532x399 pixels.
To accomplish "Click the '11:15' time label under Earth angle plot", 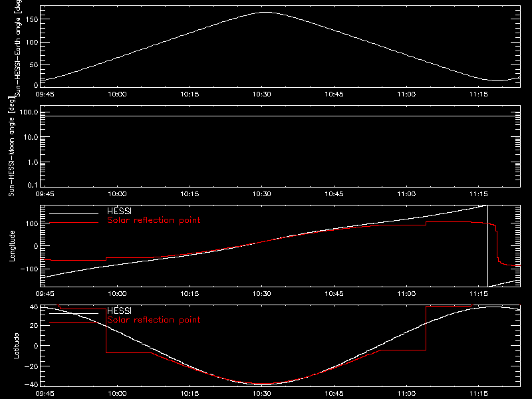I will [478, 94].
